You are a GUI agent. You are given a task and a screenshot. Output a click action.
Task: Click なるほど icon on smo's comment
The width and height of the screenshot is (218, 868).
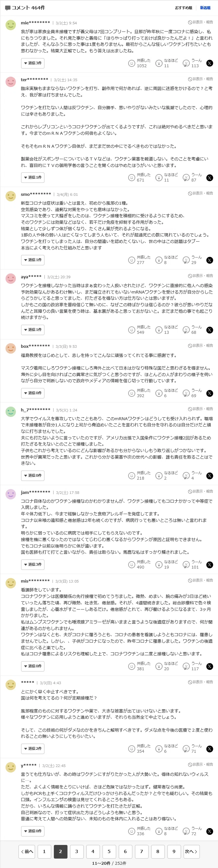coord(159,260)
